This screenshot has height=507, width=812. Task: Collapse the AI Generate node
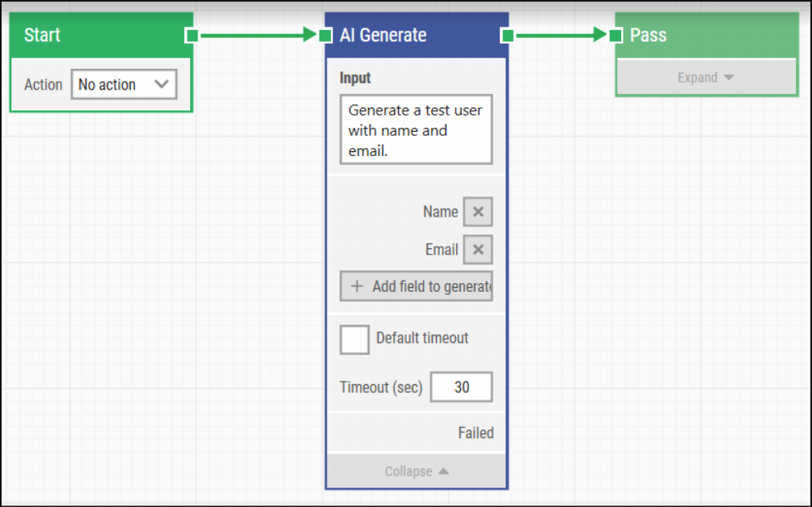416,471
